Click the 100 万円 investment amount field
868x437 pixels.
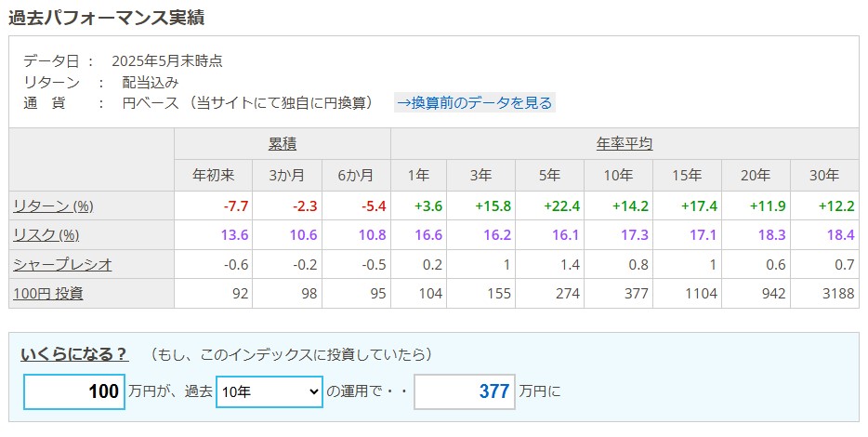(74, 392)
